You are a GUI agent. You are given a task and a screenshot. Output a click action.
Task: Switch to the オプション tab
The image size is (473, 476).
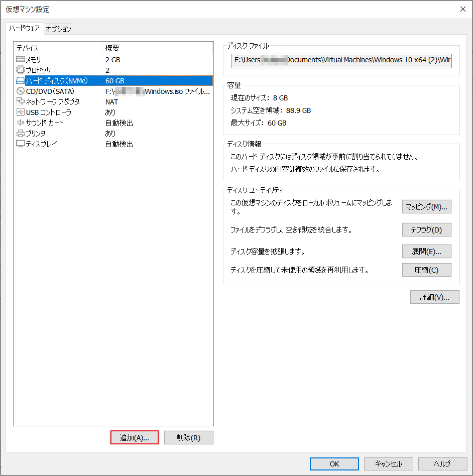tap(59, 29)
